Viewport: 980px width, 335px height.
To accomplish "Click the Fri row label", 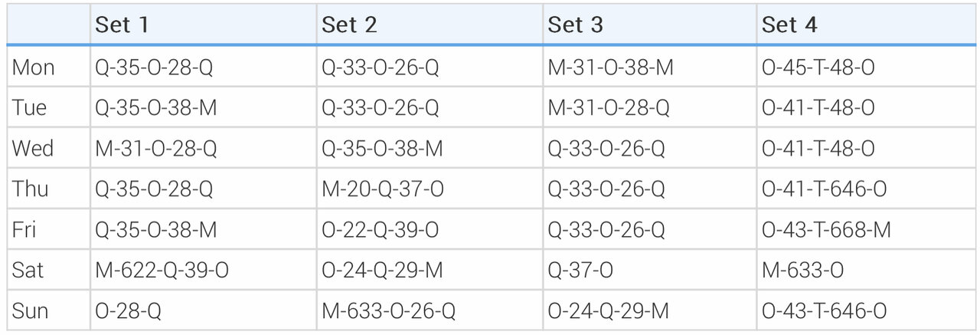I will click(x=24, y=229).
